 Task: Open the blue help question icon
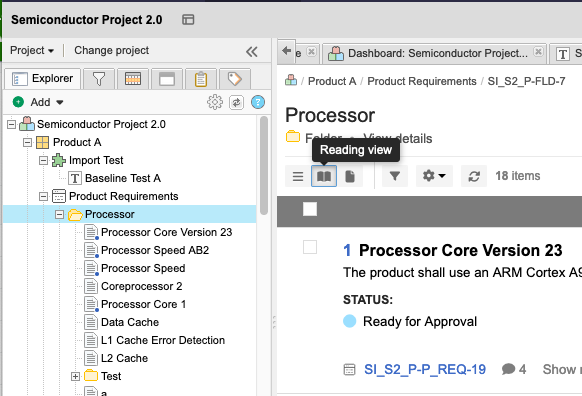click(258, 102)
